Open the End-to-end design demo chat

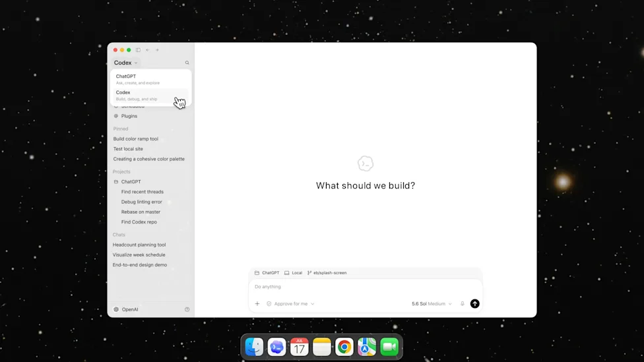coord(140,264)
